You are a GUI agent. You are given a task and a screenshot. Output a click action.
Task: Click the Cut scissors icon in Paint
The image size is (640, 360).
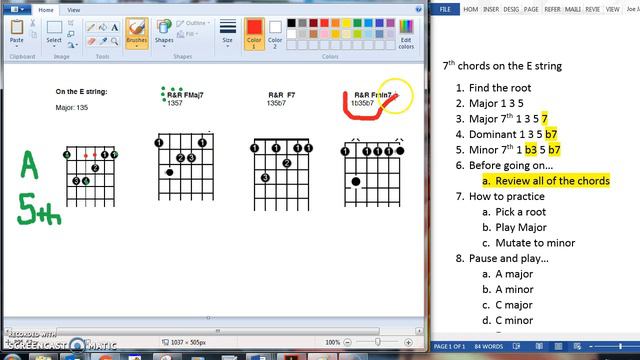pyautogui.click(x=33, y=23)
